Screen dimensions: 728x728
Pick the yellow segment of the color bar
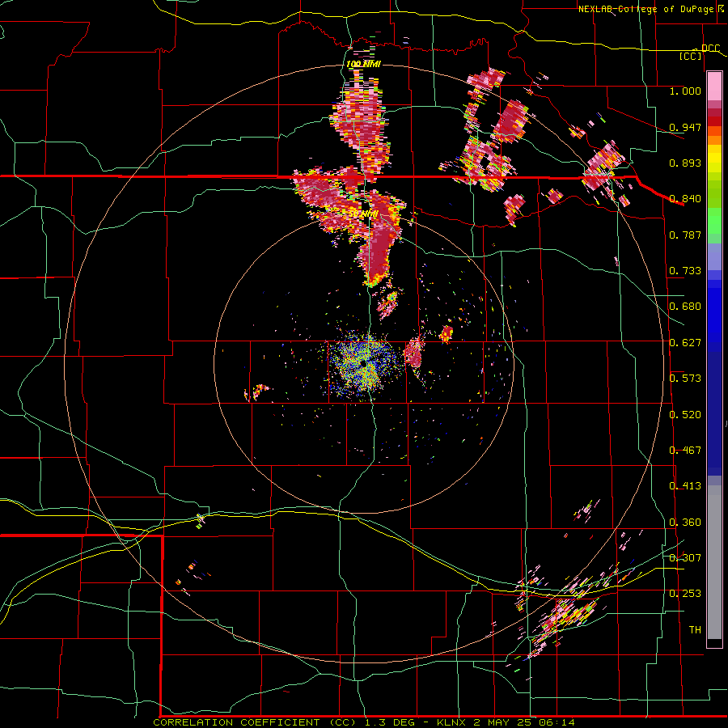pos(714,159)
